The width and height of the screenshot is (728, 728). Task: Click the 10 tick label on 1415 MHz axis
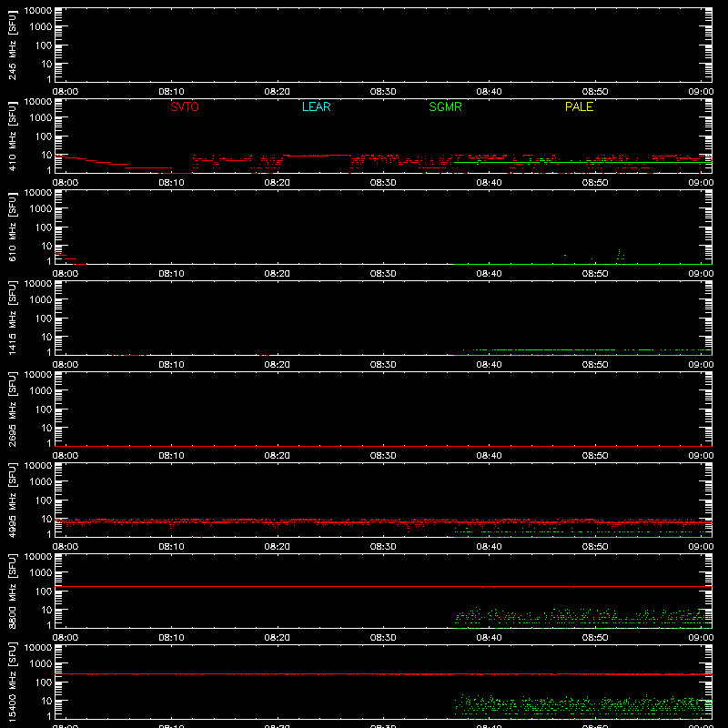[46, 337]
